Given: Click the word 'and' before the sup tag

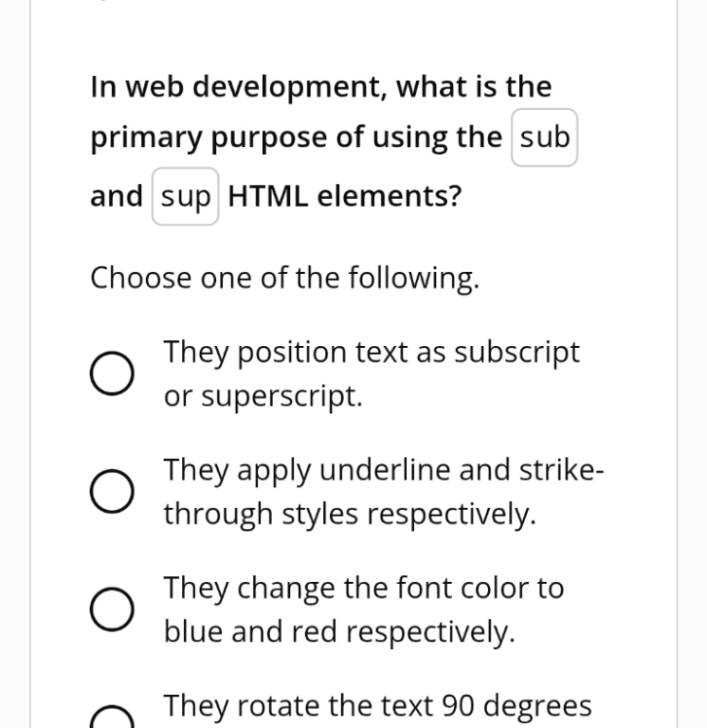Looking at the screenshot, I should pos(116,196).
